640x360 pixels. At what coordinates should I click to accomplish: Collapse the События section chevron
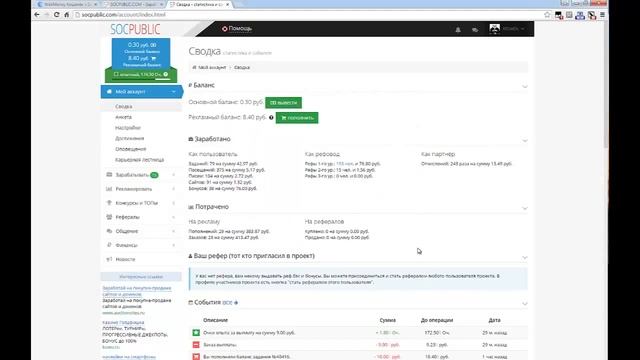pos(525,303)
